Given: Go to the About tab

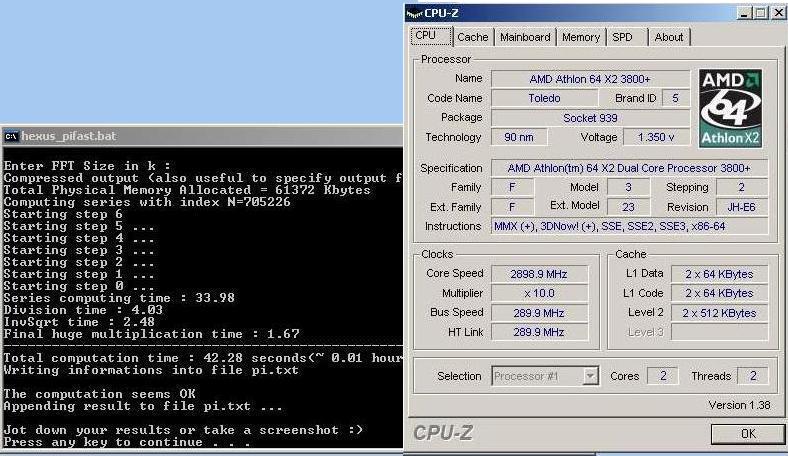Looking at the screenshot, I should [668, 37].
